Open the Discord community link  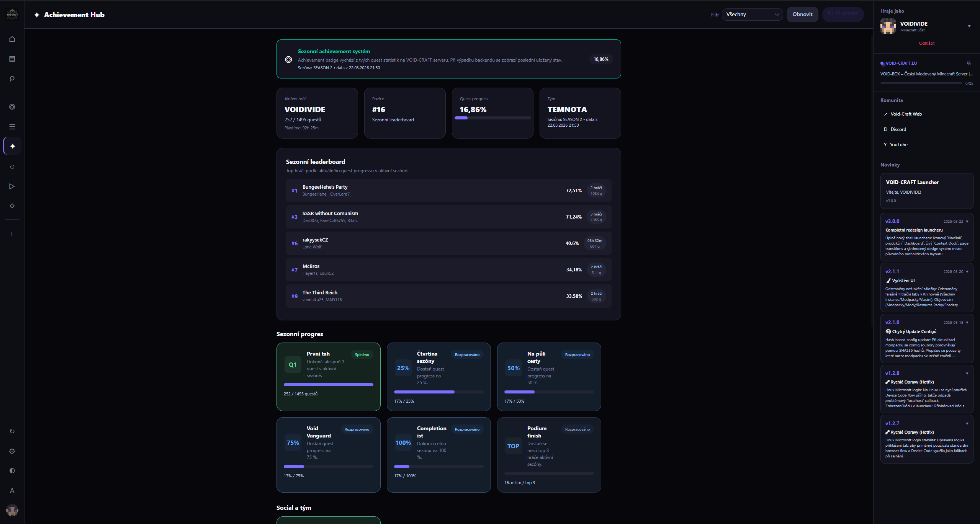tap(899, 129)
